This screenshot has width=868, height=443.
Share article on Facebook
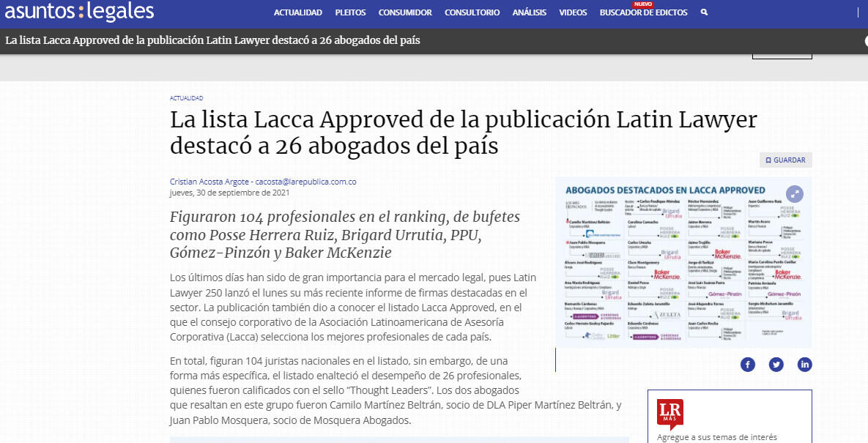click(x=748, y=364)
